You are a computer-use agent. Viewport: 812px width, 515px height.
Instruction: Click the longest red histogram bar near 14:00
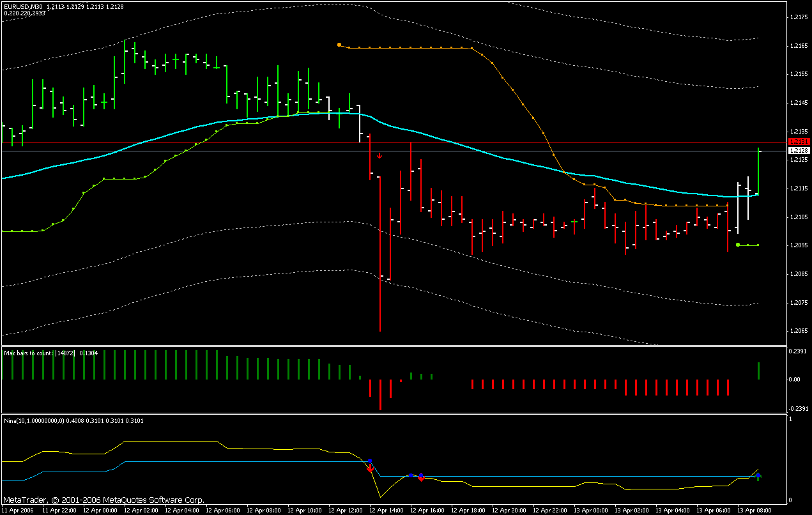(380, 394)
